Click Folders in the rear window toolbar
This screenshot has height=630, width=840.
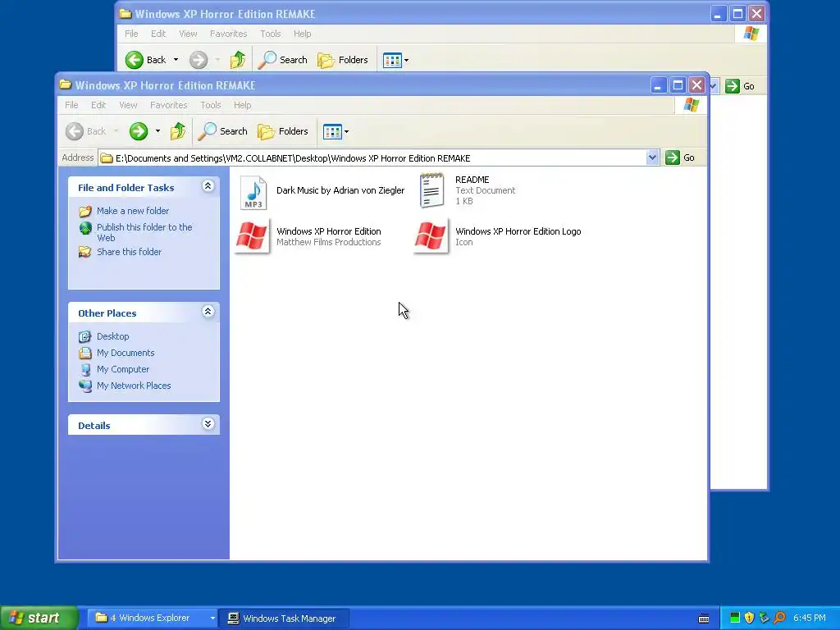click(x=343, y=60)
